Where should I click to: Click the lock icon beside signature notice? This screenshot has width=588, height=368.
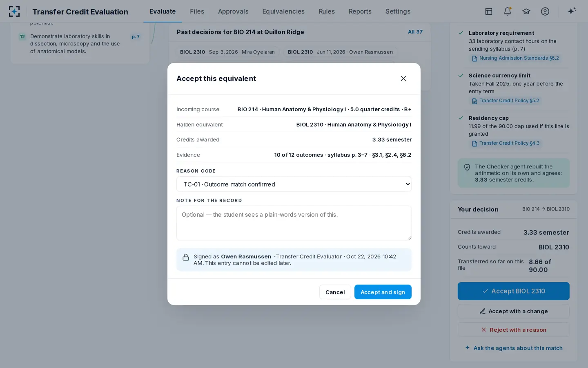(186, 257)
